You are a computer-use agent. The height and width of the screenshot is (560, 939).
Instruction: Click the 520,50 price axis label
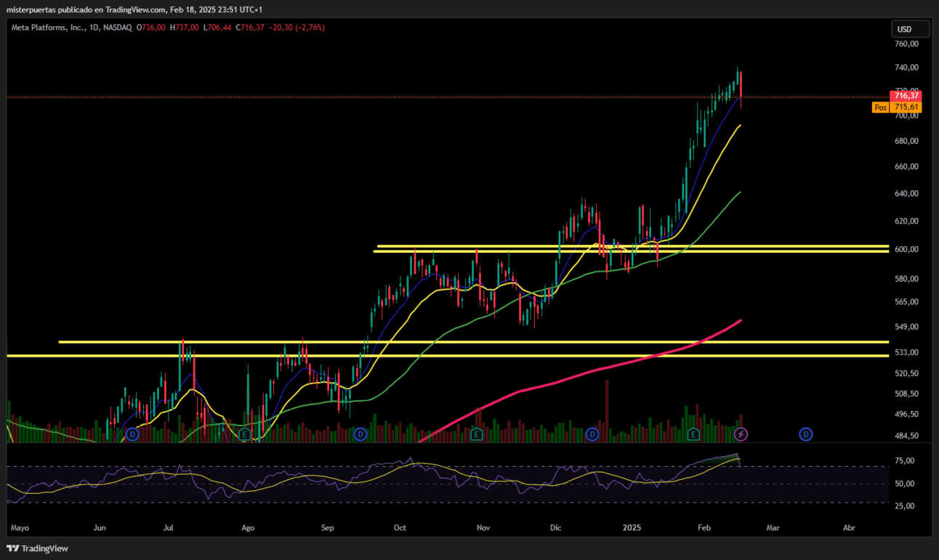(x=908, y=373)
